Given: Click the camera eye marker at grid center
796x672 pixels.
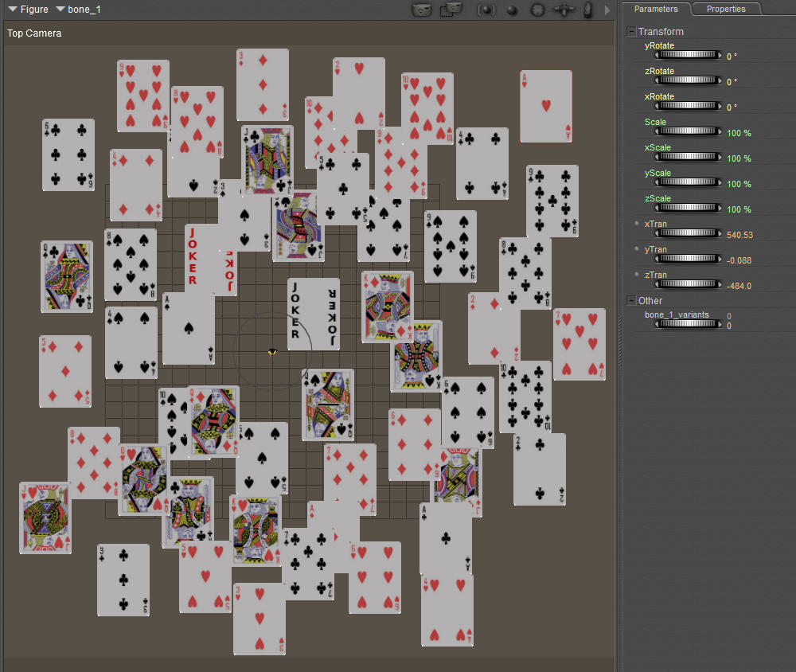Looking at the screenshot, I should click(272, 351).
